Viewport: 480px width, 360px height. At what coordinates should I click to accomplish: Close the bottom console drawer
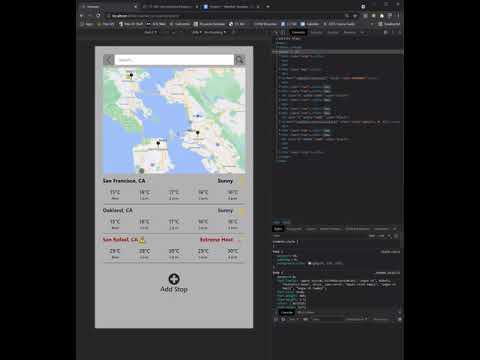tap(399, 312)
